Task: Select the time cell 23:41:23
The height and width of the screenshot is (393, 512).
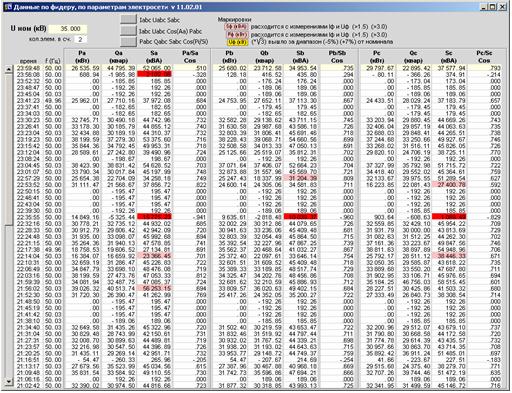Action: (x=28, y=101)
